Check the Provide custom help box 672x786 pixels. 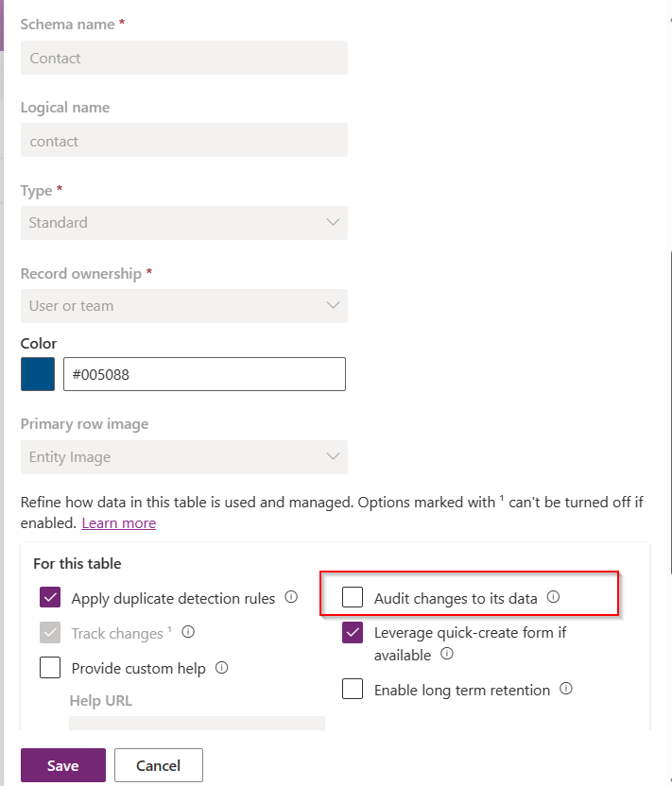pyautogui.click(x=50, y=669)
